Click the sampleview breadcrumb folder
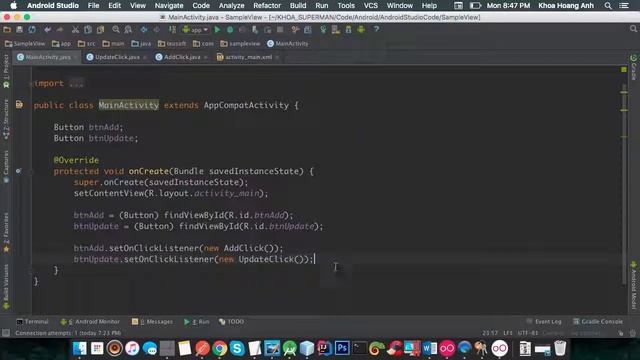The height and width of the screenshot is (360, 640). coord(240,44)
